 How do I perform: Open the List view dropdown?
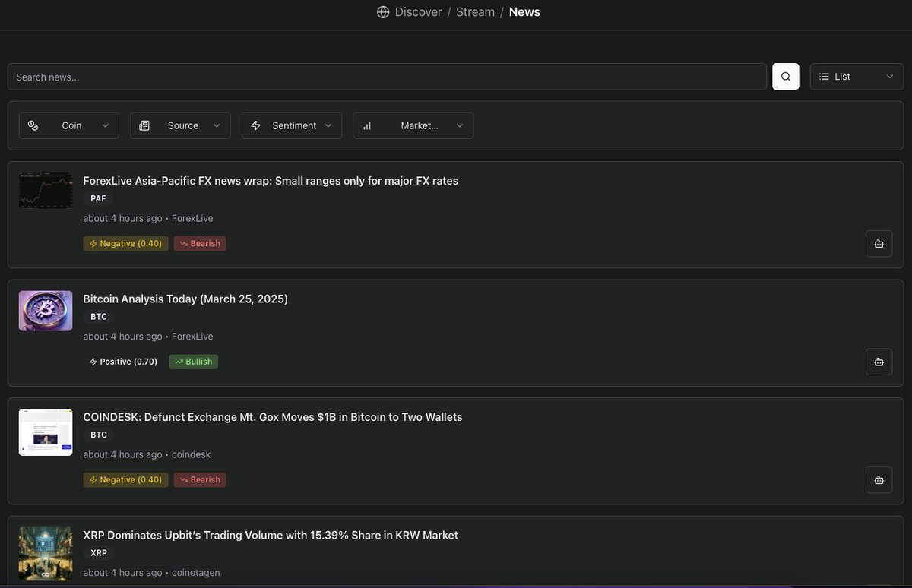click(x=857, y=77)
